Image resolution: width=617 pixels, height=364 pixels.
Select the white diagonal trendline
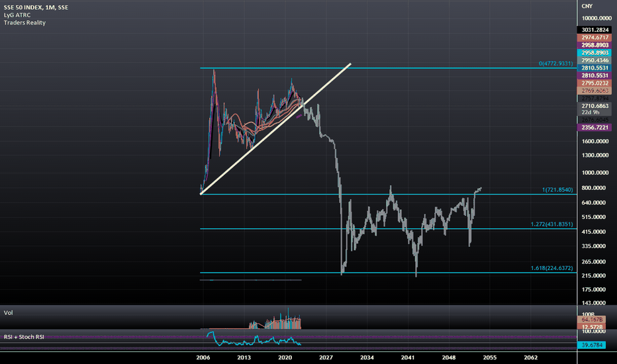point(275,128)
